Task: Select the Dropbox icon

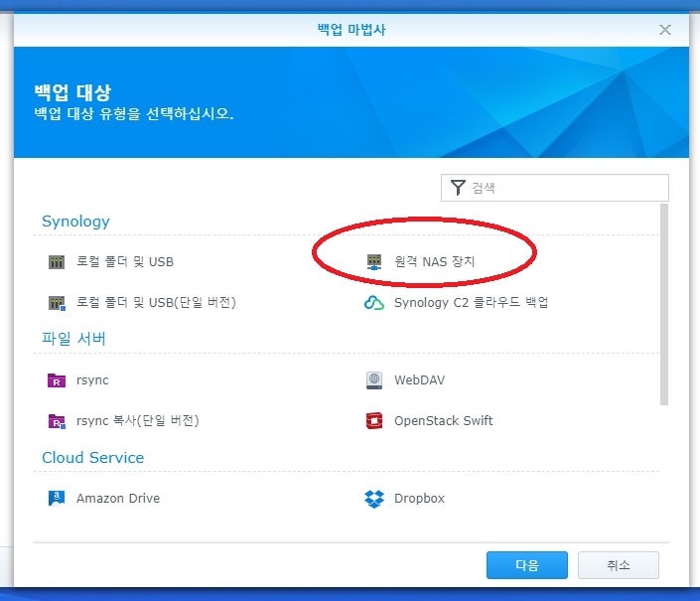Action: [374, 499]
